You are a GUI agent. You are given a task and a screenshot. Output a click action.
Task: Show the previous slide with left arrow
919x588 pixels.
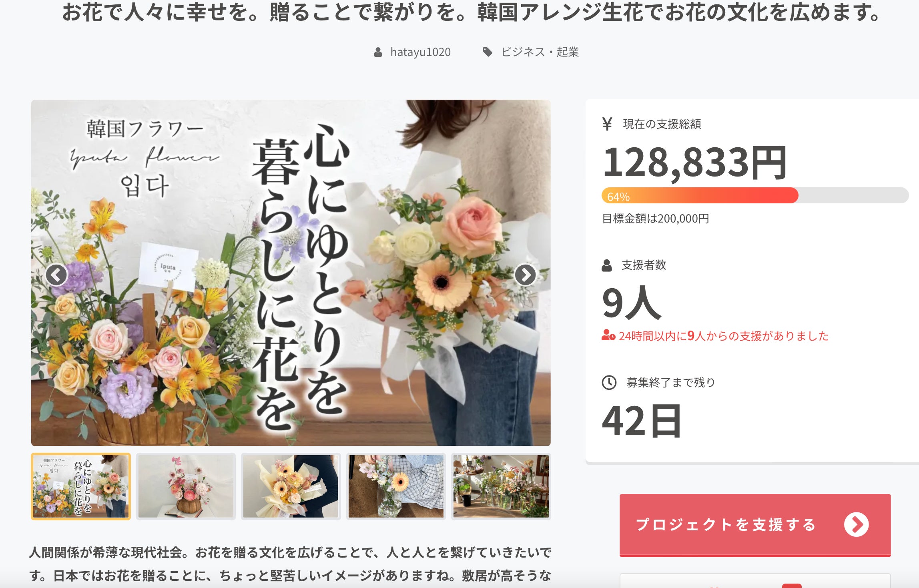[56, 275]
